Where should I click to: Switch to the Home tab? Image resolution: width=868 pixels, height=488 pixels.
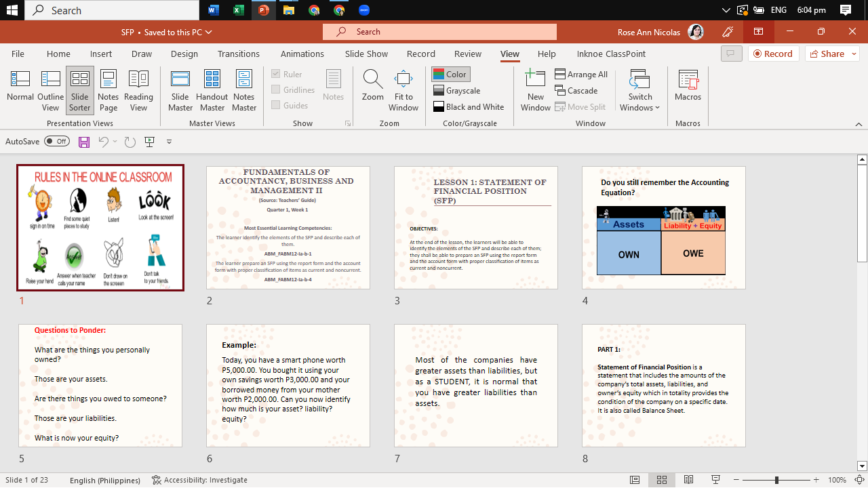pos(58,54)
